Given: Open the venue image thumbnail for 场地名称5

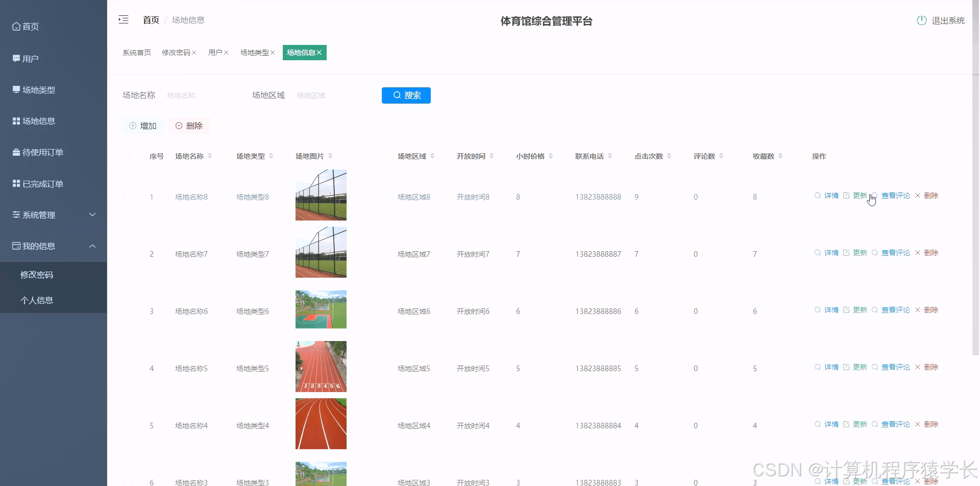Looking at the screenshot, I should (321, 367).
